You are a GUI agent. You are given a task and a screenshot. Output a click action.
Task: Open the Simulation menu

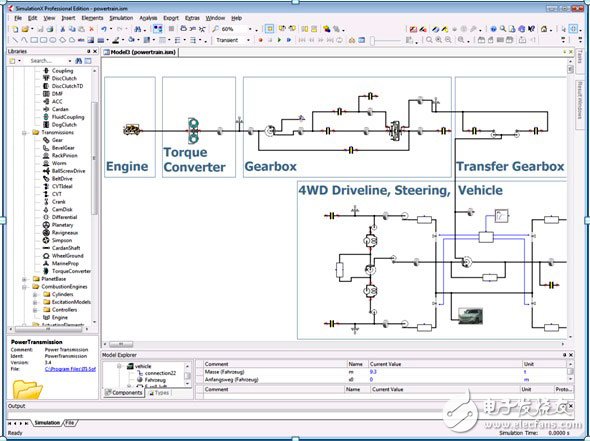(121, 18)
